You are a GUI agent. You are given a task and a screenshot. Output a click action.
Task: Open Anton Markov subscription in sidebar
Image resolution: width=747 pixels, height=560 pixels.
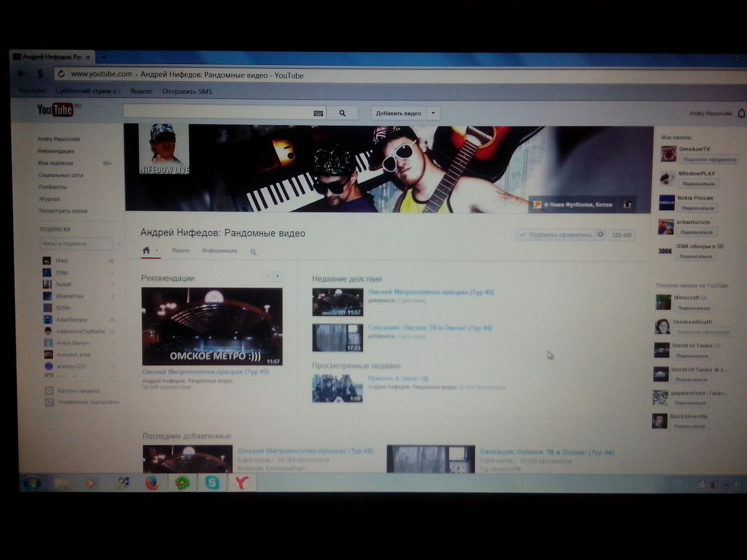tap(72, 343)
